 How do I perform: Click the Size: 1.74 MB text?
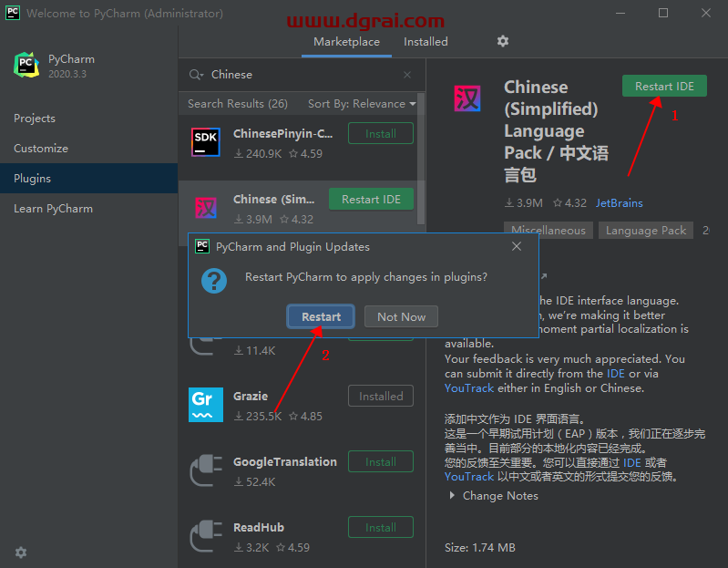pyautogui.click(x=480, y=548)
